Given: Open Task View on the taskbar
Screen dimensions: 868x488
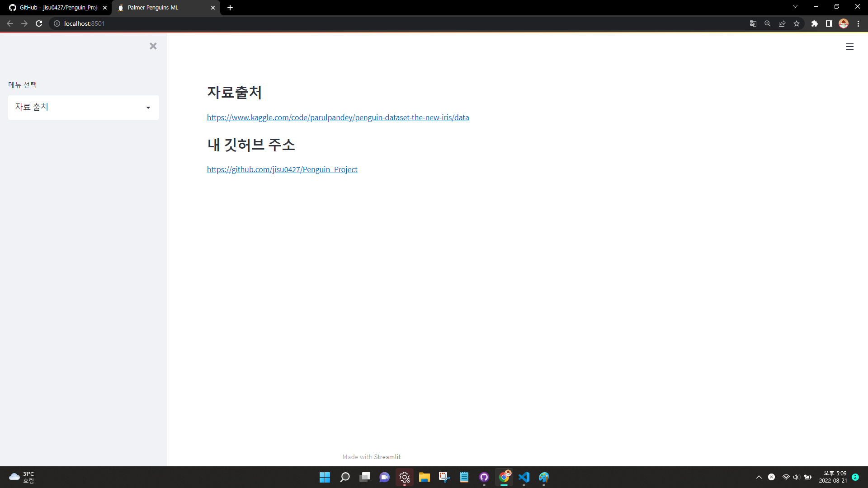Looking at the screenshot, I should point(365,477).
